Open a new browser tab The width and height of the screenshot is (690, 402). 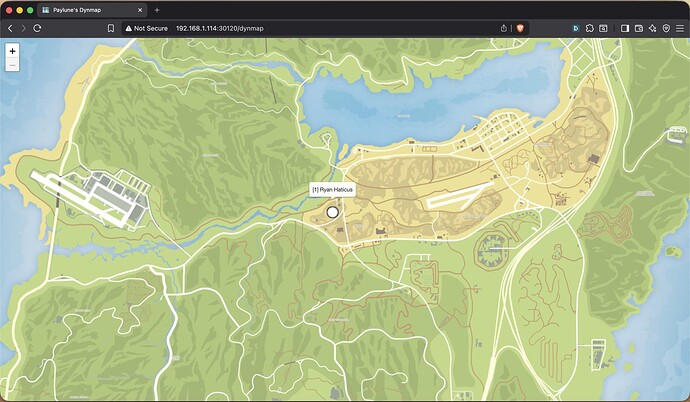(x=156, y=9)
